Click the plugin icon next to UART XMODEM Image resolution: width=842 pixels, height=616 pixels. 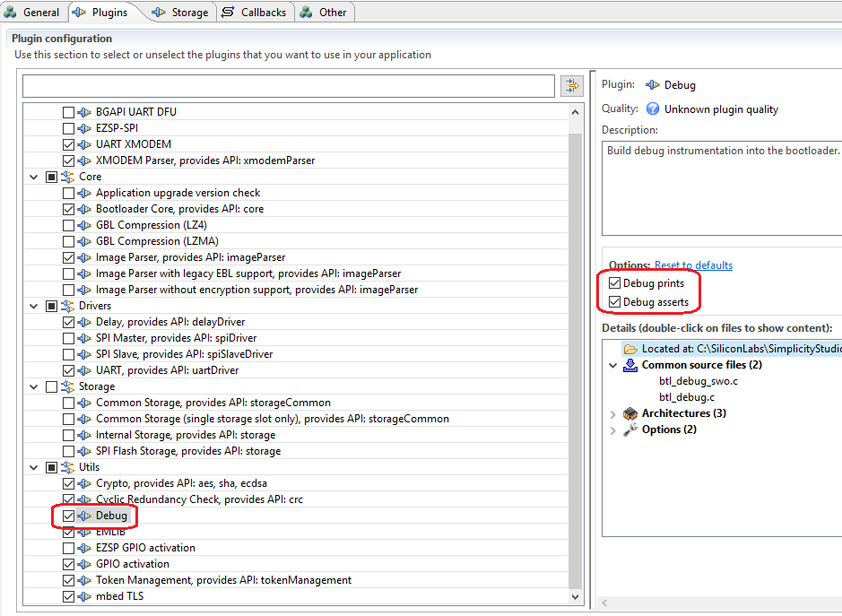tap(84, 144)
